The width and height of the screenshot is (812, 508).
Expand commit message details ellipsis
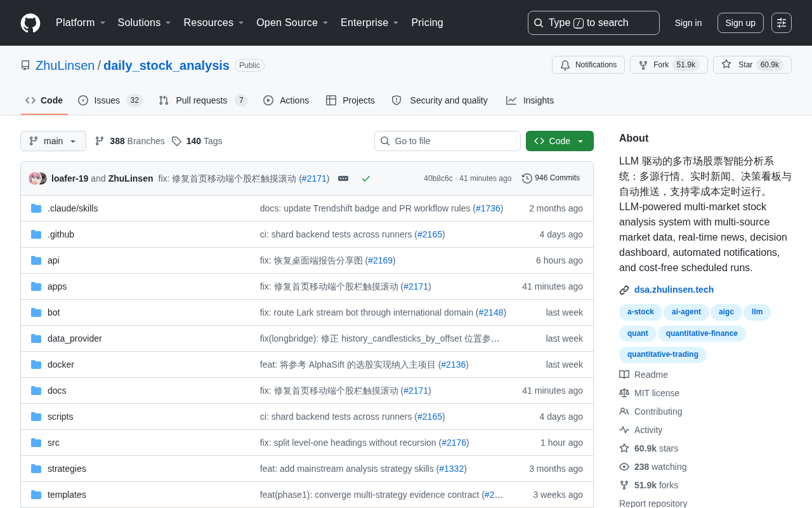tap(343, 178)
